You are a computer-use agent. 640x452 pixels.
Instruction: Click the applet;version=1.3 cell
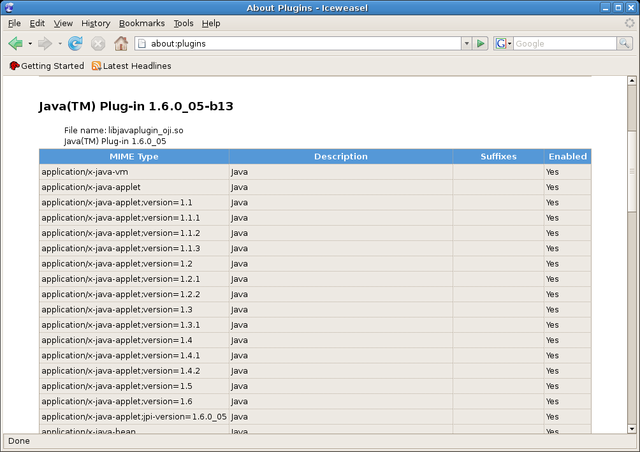134,309
